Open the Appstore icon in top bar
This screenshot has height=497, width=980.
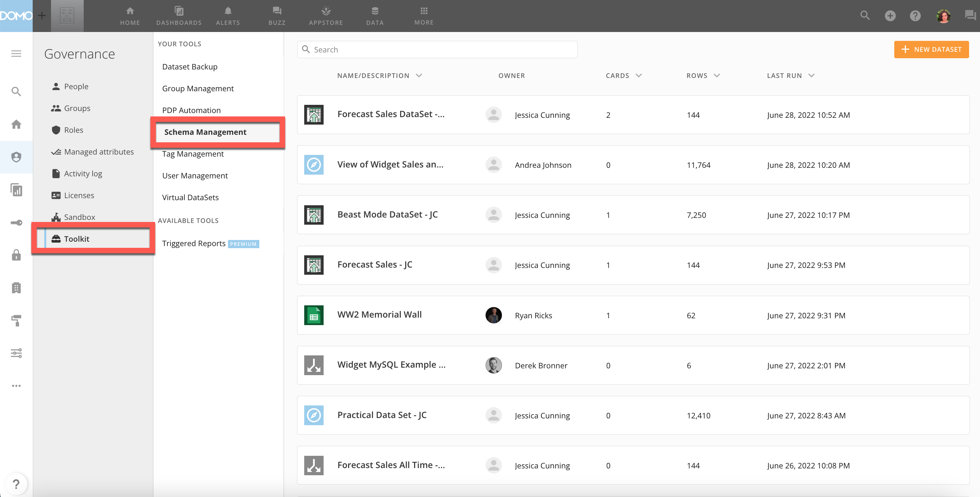click(326, 11)
